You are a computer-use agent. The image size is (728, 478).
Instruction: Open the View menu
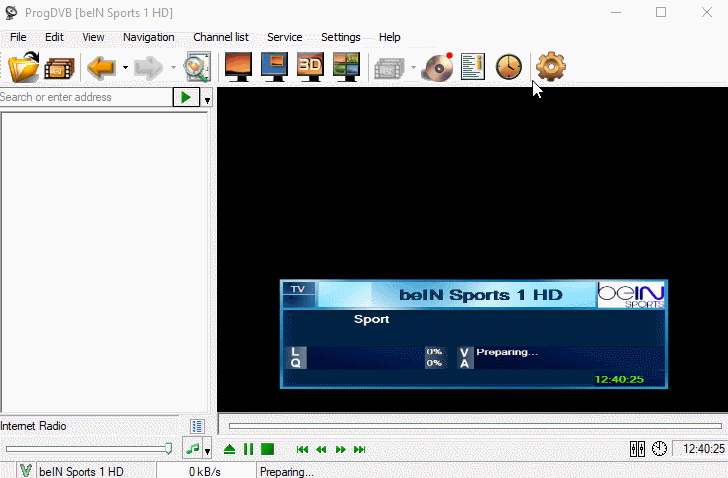point(93,37)
